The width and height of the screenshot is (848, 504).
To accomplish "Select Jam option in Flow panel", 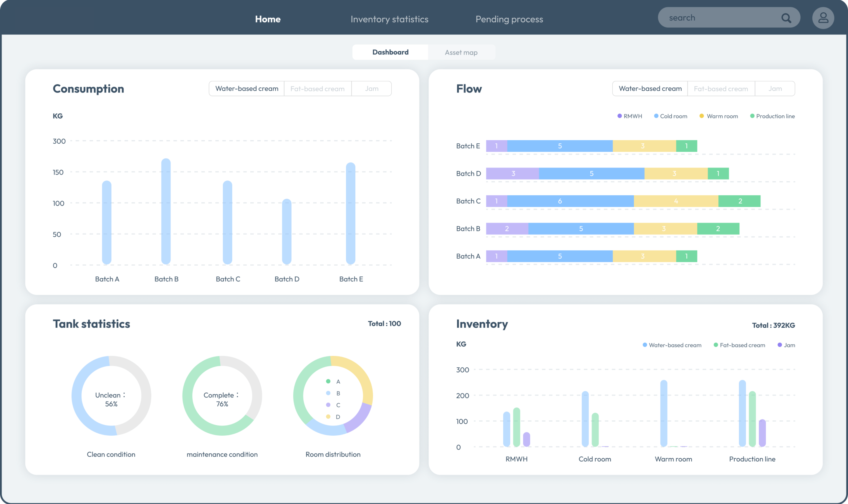I will [775, 89].
